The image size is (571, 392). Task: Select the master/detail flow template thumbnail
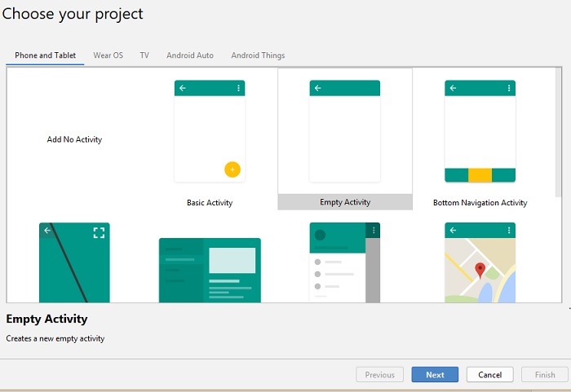[210, 270]
